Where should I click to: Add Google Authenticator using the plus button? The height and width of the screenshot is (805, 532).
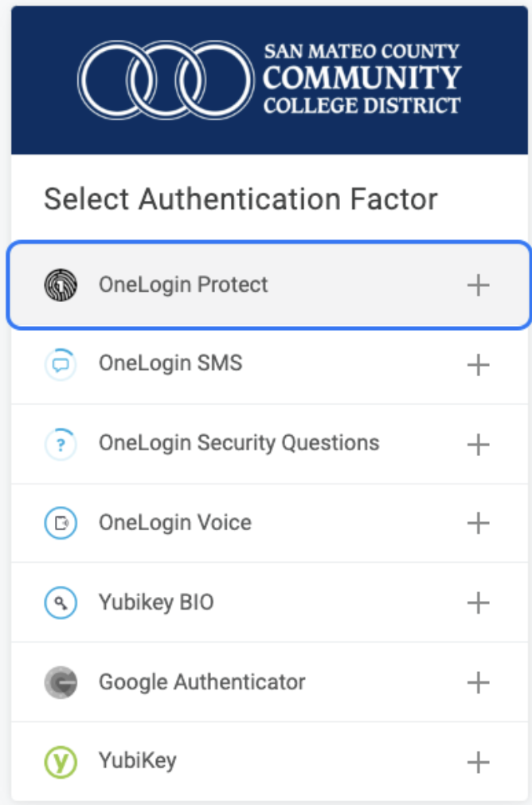(478, 683)
